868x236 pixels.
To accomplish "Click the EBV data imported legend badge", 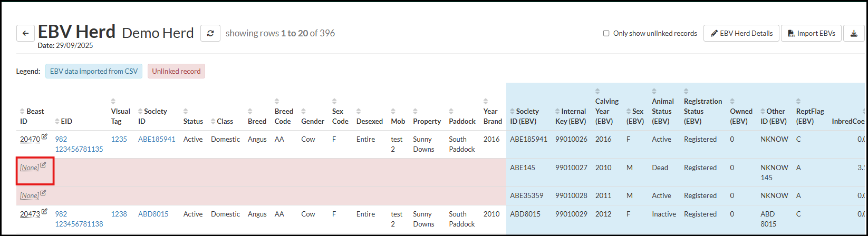I will [x=93, y=71].
